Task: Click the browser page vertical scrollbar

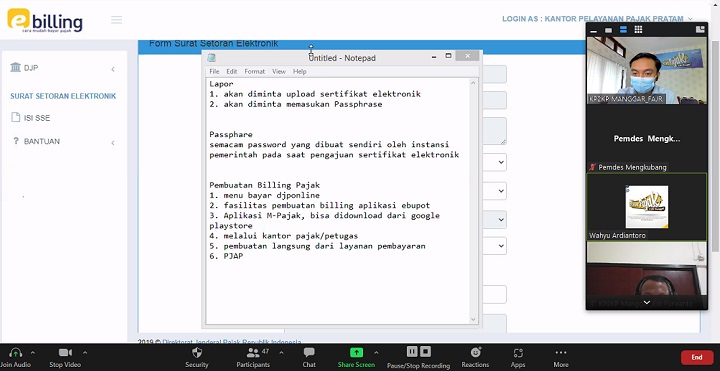Action: (x=715, y=146)
